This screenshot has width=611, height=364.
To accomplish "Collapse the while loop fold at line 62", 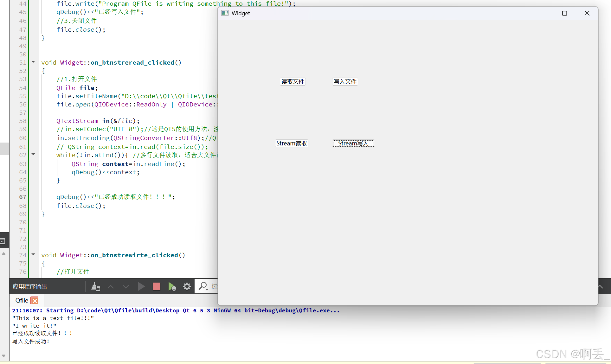I will (33, 155).
